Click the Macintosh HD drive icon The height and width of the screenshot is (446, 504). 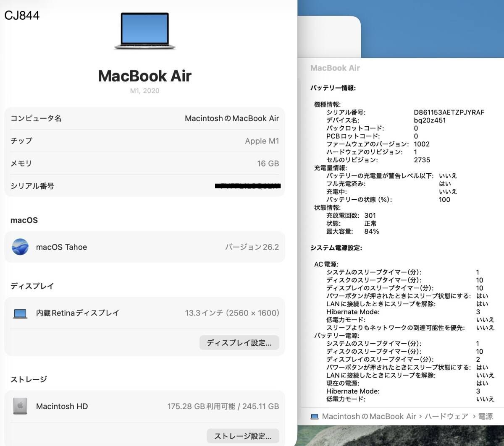tap(20, 406)
